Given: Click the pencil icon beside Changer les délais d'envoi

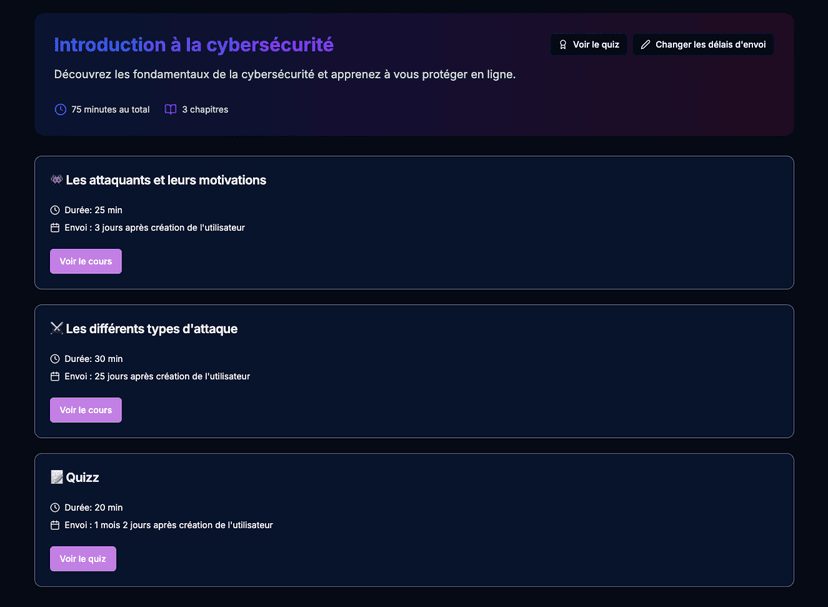Looking at the screenshot, I should point(645,45).
